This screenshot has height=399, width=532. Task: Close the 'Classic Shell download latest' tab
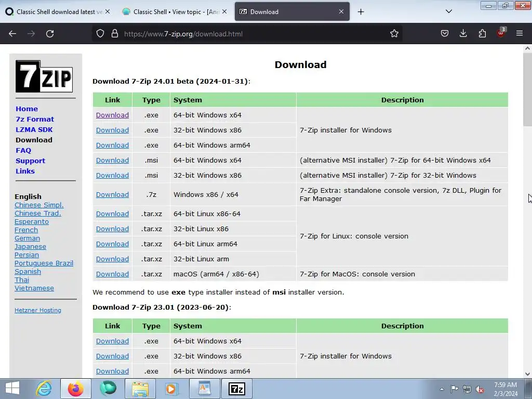pyautogui.click(x=107, y=11)
